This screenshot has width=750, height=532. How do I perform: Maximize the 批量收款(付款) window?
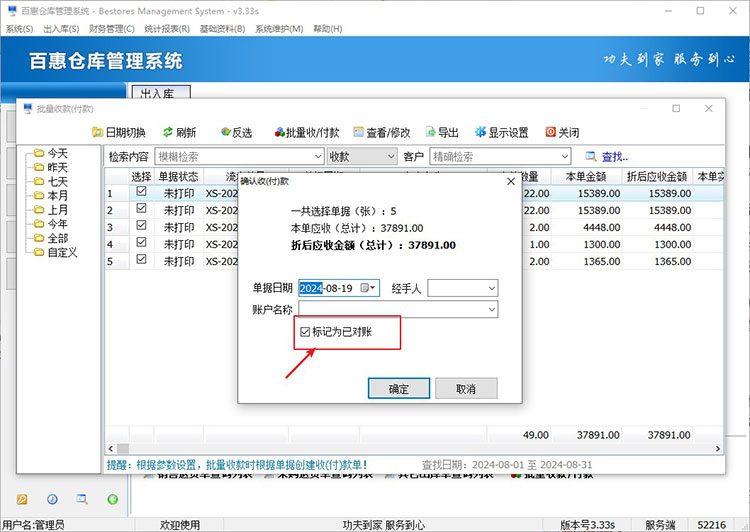coord(676,109)
